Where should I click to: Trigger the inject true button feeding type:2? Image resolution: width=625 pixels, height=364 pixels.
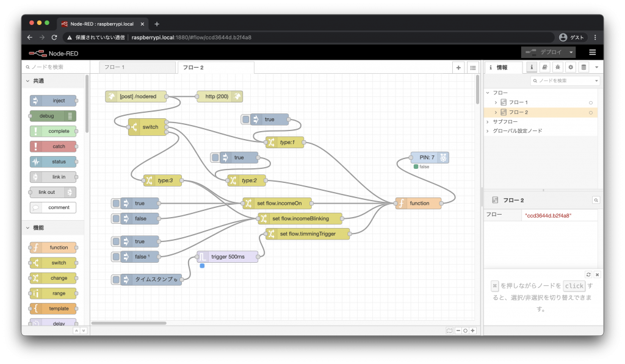point(215,157)
